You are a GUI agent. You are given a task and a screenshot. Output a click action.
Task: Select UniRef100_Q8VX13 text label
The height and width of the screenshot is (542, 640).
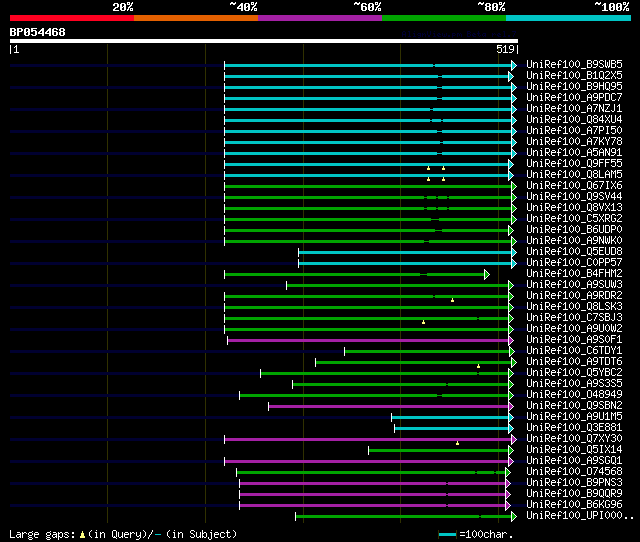(574, 208)
